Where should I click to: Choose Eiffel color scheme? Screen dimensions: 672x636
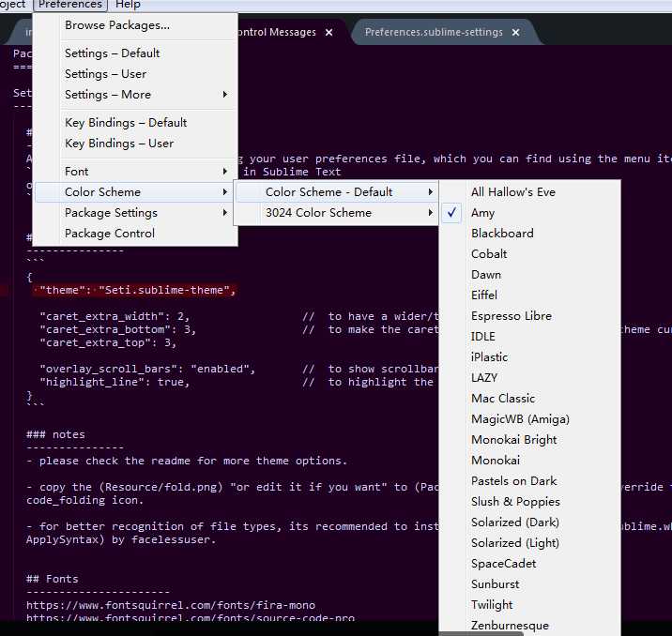coord(529,295)
